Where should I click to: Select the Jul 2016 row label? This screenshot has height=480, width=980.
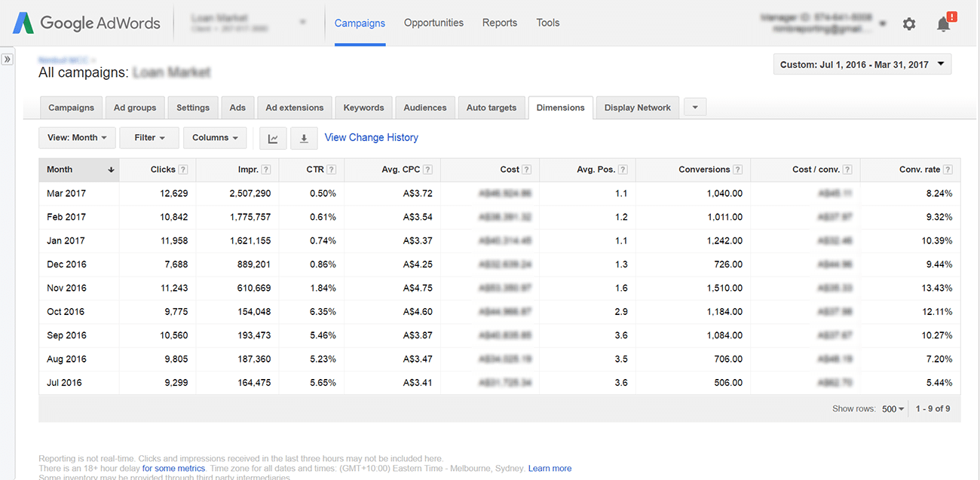pyautogui.click(x=65, y=383)
